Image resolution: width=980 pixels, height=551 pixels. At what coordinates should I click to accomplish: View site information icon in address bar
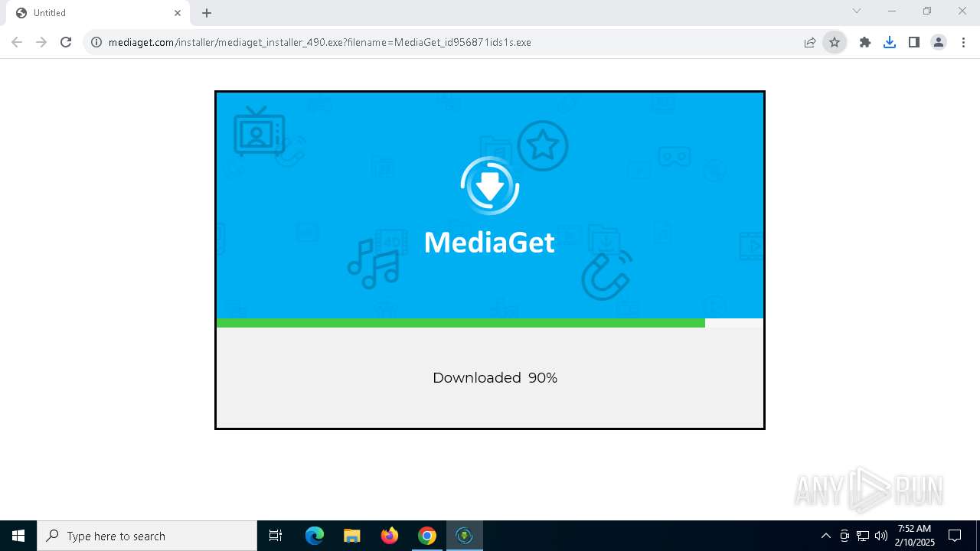tap(96, 42)
